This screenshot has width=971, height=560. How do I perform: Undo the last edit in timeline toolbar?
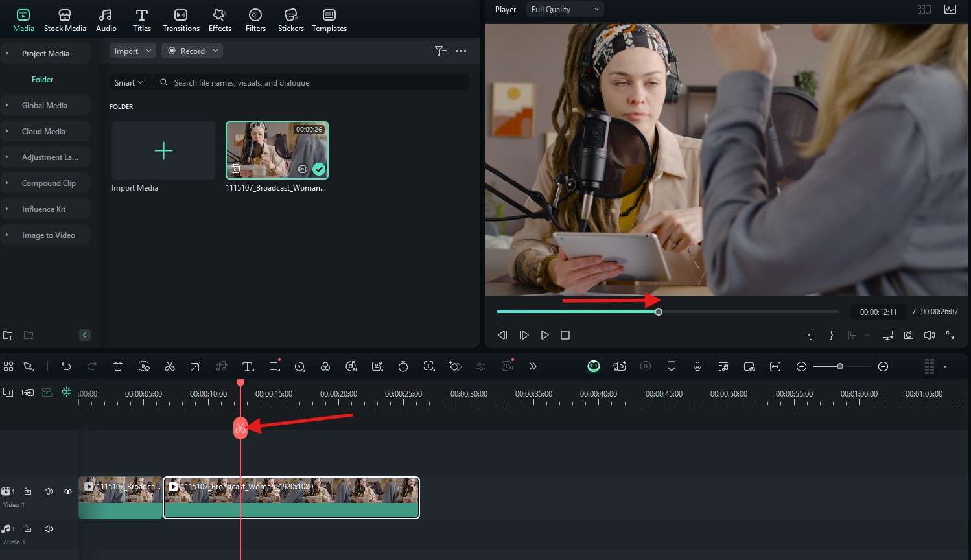(x=66, y=366)
